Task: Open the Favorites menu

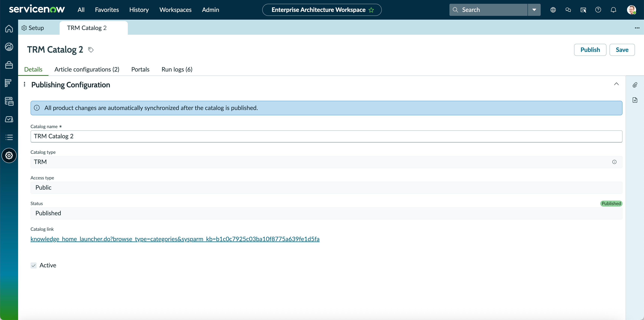Action: coord(107,10)
